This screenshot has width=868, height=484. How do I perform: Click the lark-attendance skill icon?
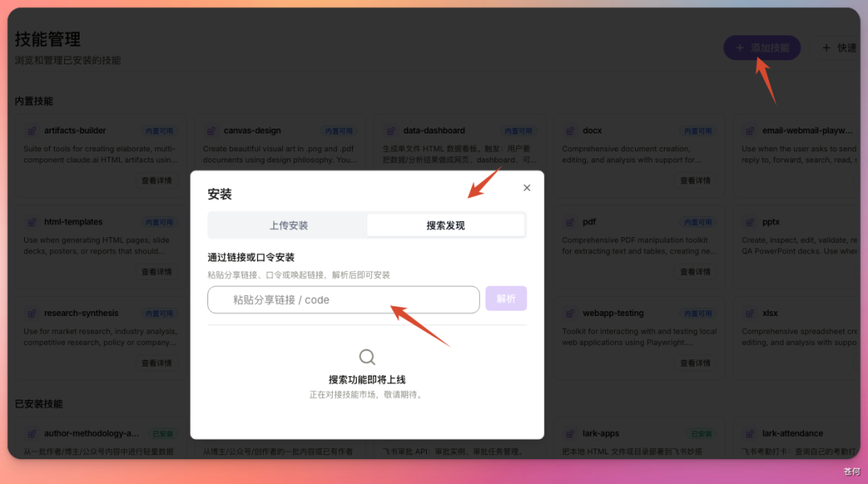click(750, 433)
